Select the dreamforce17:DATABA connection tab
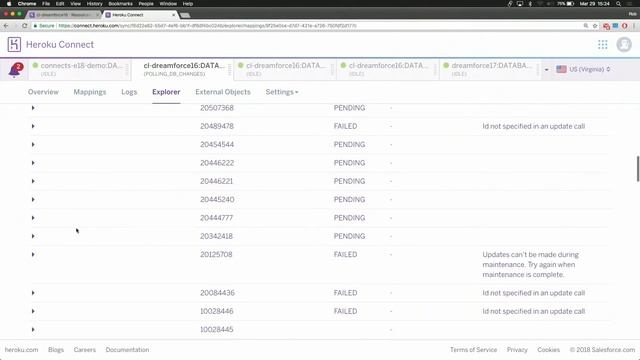 coord(490,69)
